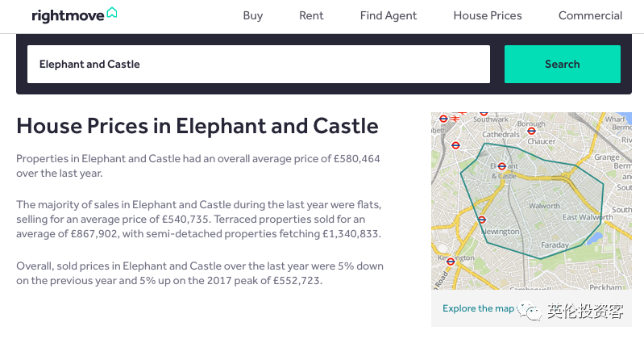Click the blue lake on the map
The height and width of the screenshot is (339, 644).
click(596, 239)
